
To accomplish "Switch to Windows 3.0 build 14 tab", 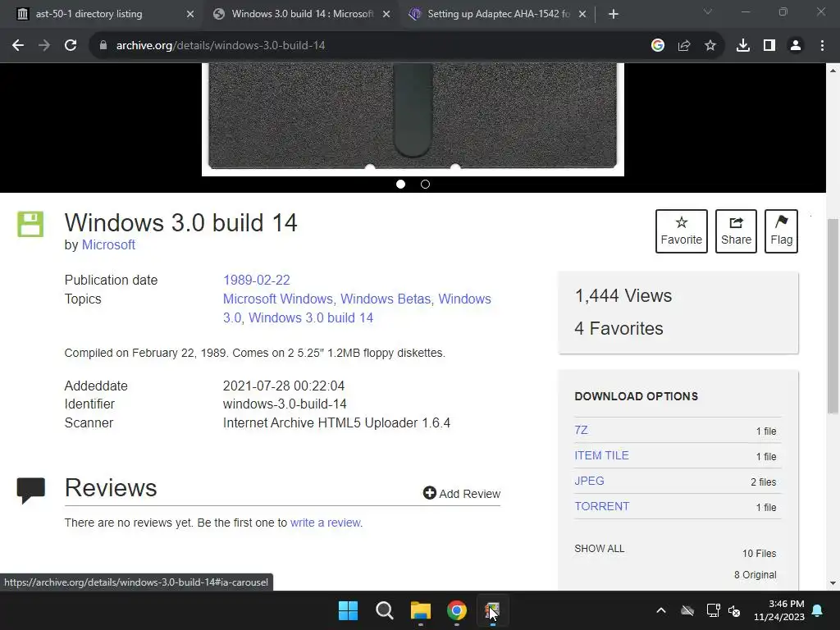I will coord(300,14).
